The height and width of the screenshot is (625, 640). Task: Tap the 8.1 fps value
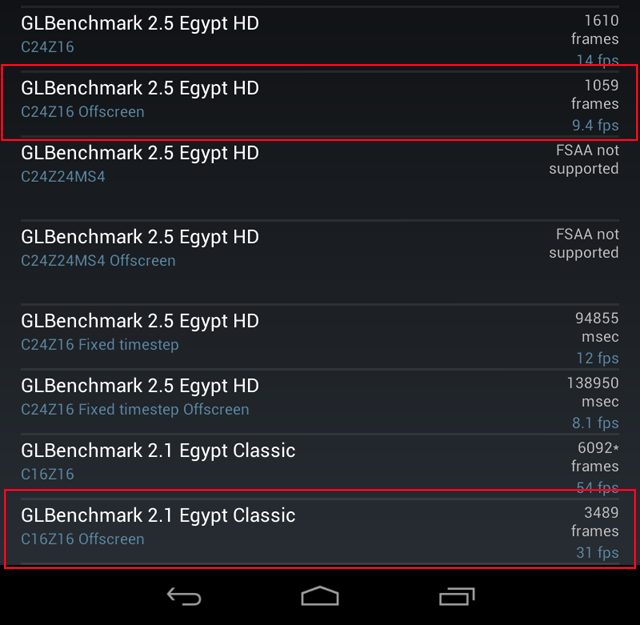596,423
